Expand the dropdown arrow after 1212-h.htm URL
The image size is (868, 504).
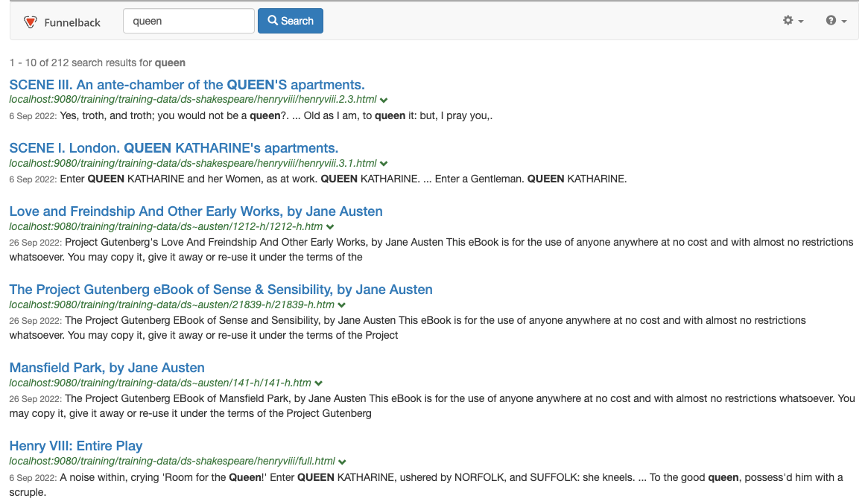pos(330,227)
